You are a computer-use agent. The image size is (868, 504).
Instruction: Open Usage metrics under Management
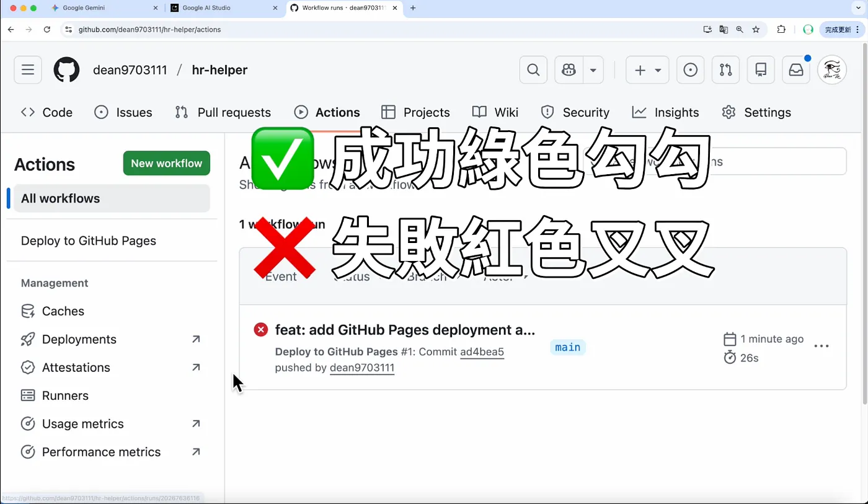pos(112,424)
